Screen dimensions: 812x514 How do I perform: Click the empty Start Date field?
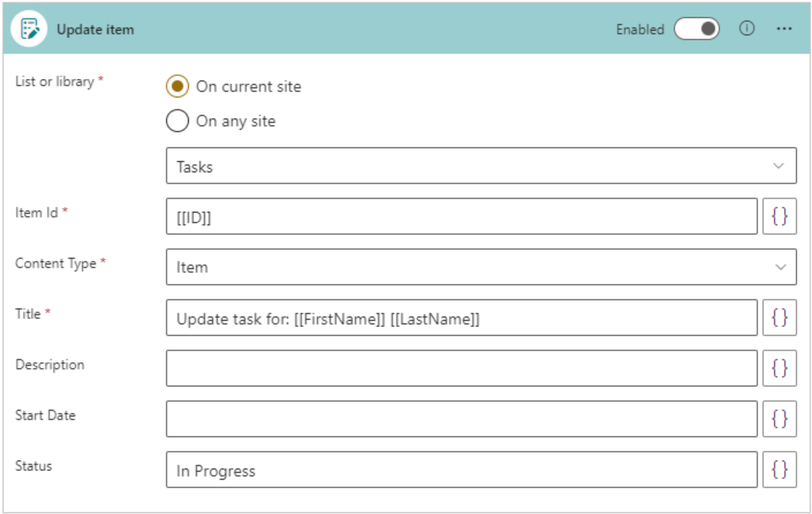tap(462, 419)
